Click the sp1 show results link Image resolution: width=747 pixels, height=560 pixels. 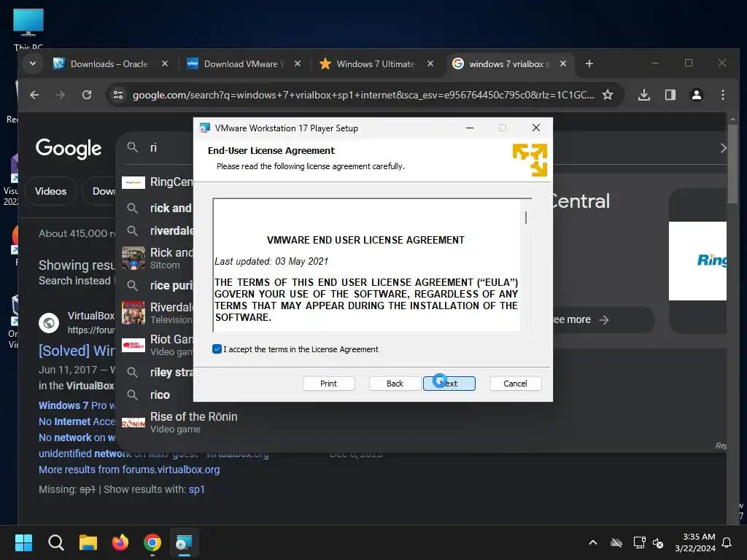coord(197,489)
